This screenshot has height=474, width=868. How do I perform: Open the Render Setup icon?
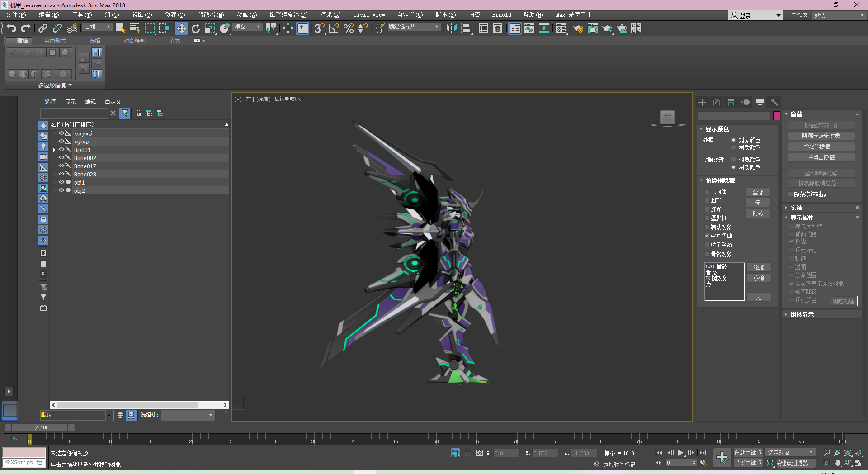click(578, 28)
